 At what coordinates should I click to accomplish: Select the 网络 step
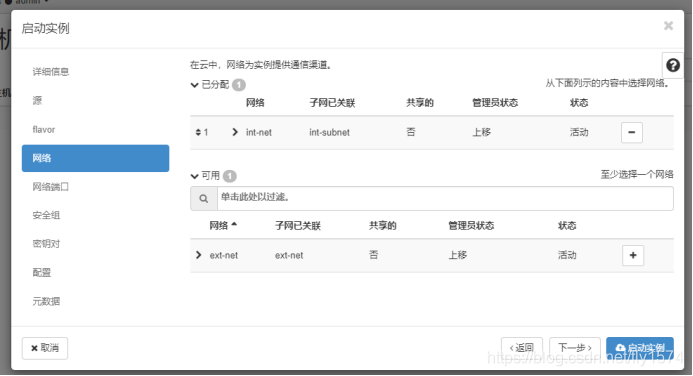pos(95,158)
